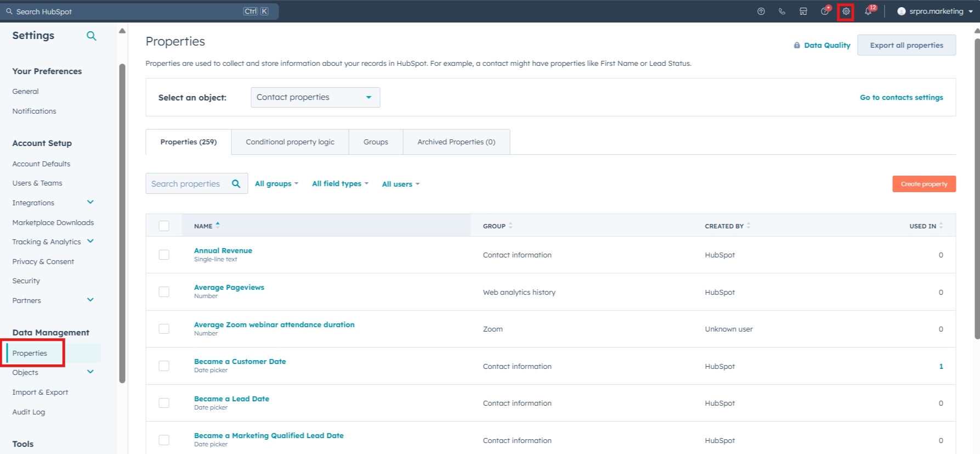
Task: Open the help question mark icon
Action: pyautogui.click(x=824, y=12)
